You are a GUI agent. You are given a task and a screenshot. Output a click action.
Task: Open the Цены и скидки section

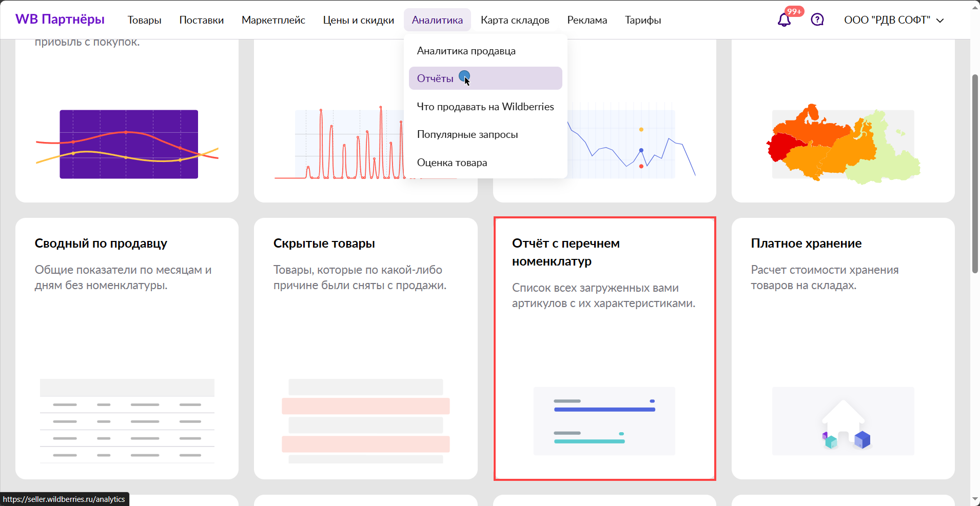(358, 20)
